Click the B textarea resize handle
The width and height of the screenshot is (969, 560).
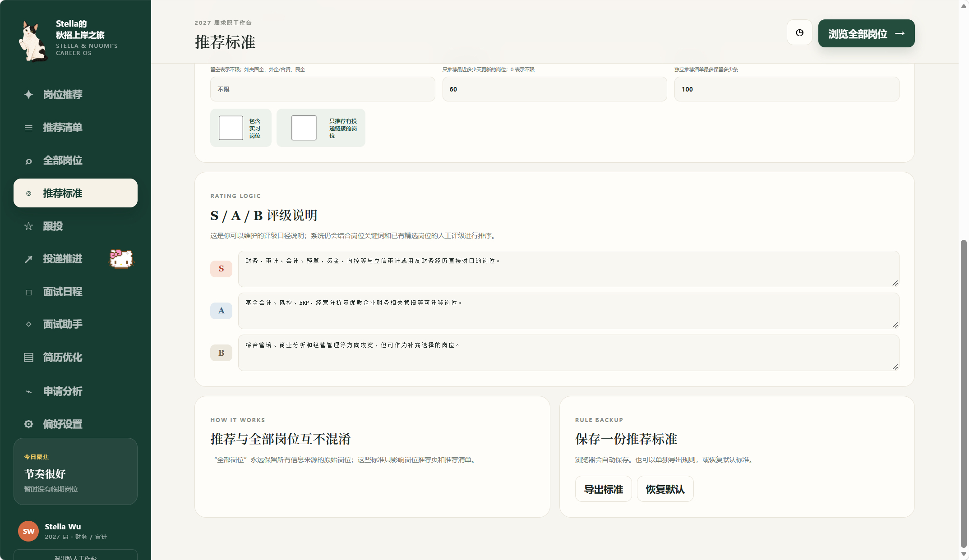pyautogui.click(x=895, y=367)
